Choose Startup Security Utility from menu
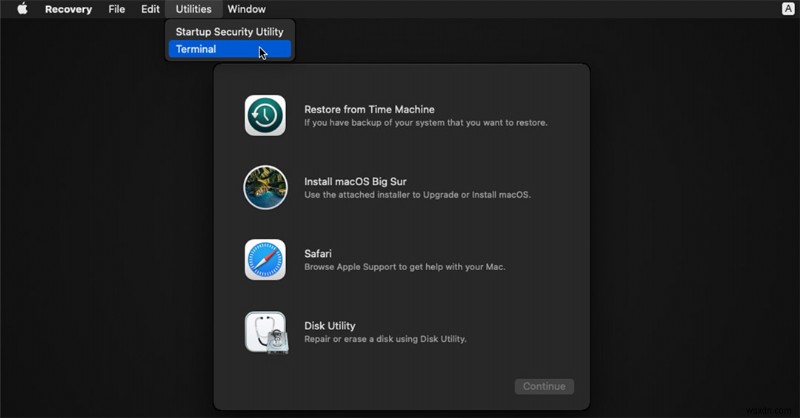The height and width of the screenshot is (418, 800). 230,32
